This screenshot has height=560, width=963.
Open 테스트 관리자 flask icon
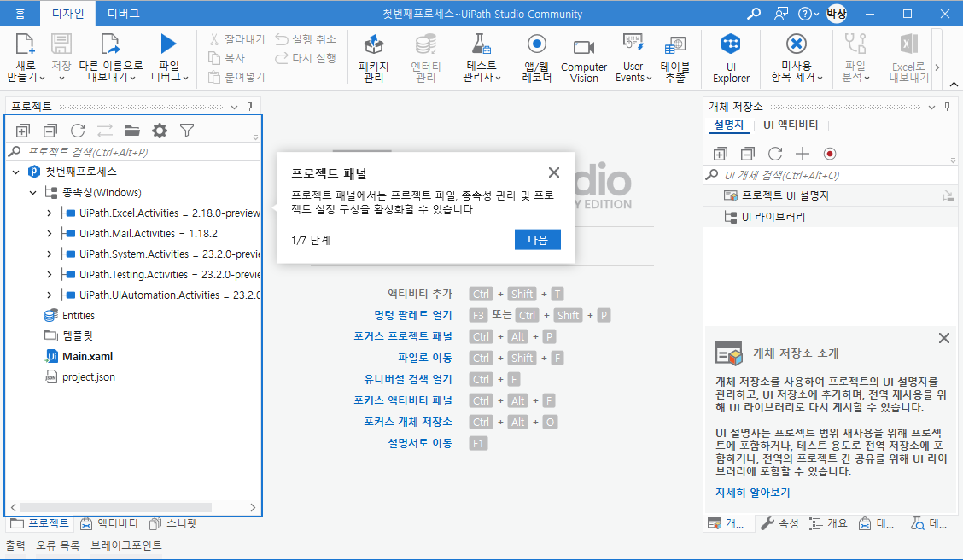(x=481, y=44)
